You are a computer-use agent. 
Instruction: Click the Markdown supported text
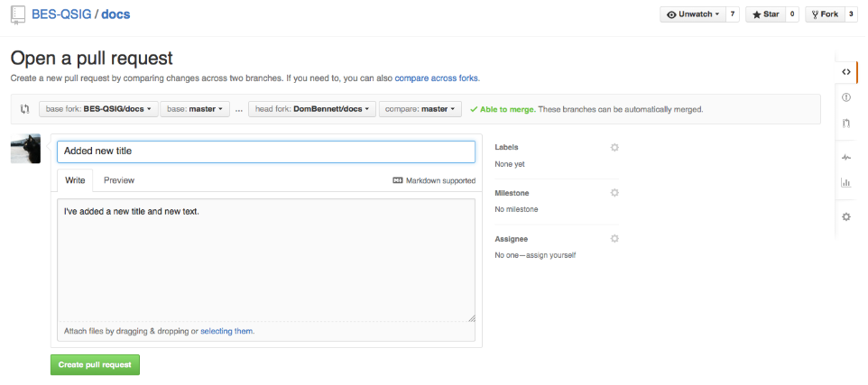(x=440, y=180)
